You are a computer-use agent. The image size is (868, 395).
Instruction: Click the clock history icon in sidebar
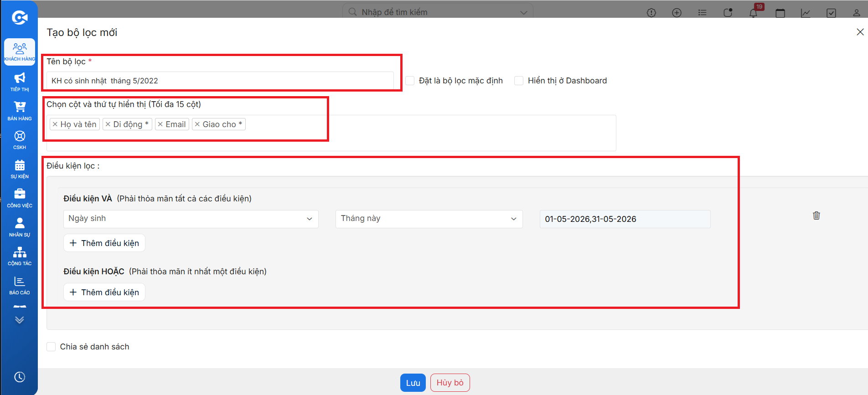tap(20, 377)
